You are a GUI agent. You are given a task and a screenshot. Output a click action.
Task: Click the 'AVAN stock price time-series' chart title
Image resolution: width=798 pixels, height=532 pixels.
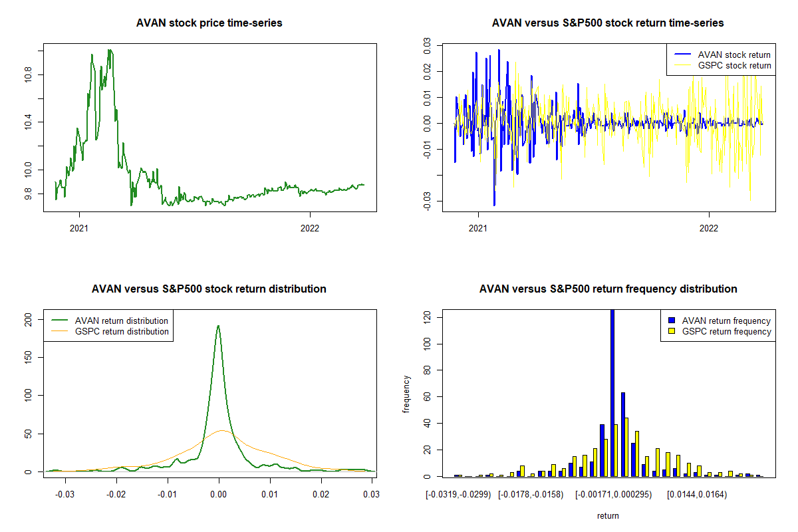click(x=209, y=23)
